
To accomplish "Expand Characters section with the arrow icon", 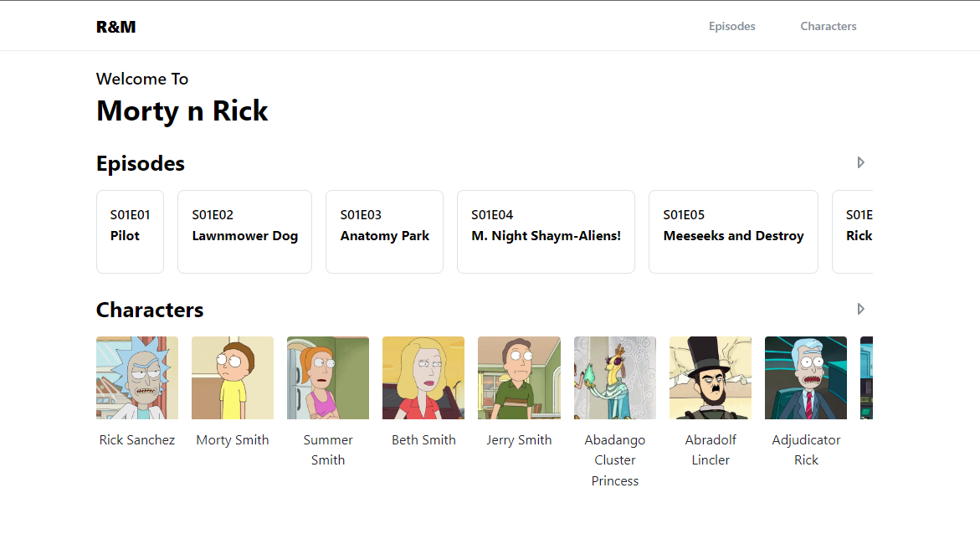I will click(x=860, y=309).
